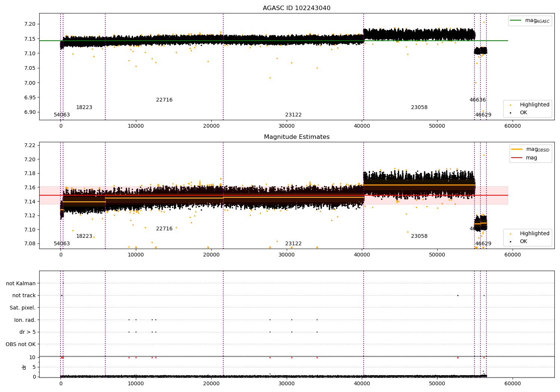
Task: Click observation label 22716 in AGASC ID plot
Action: (x=164, y=100)
